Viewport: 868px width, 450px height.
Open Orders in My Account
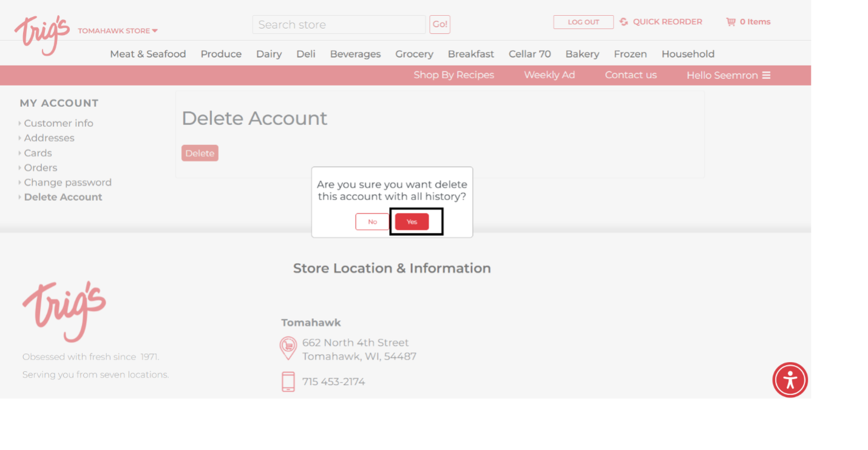click(41, 168)
